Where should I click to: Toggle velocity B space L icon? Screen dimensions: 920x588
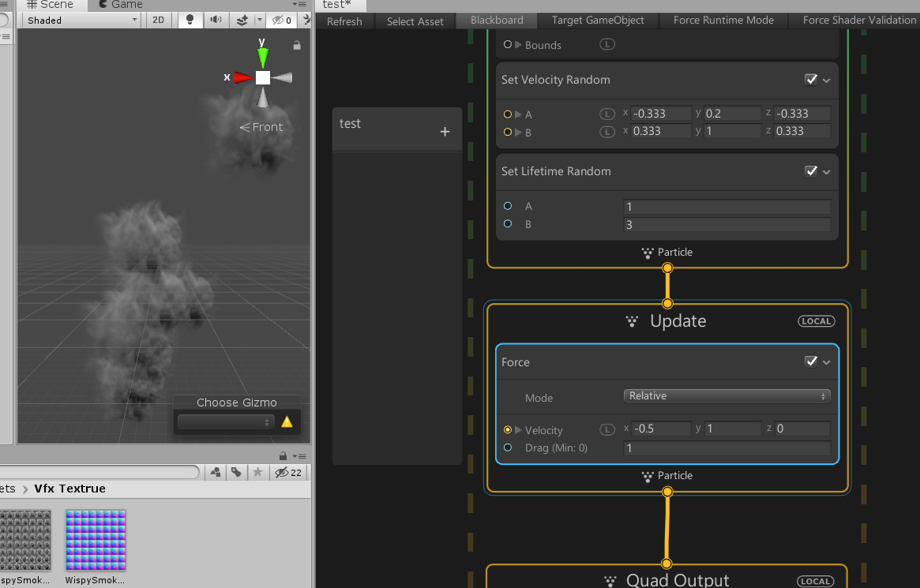(607, 132)
